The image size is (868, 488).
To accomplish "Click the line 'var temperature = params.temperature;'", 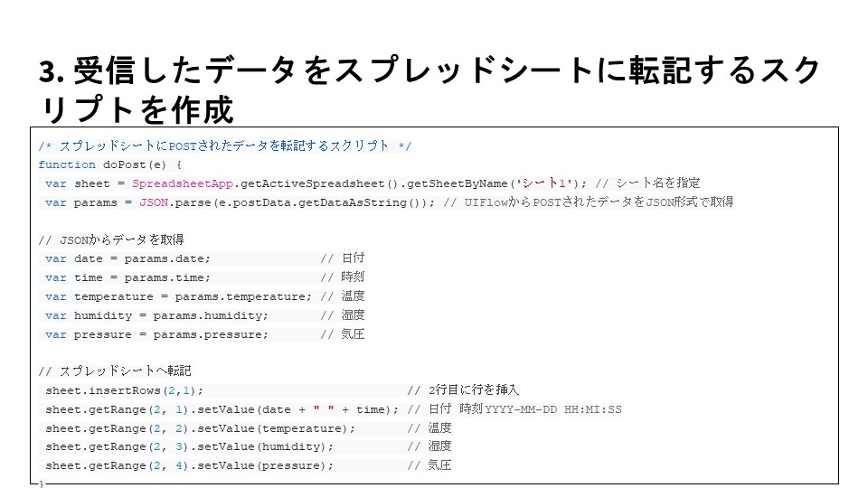I will click(178, 296).
